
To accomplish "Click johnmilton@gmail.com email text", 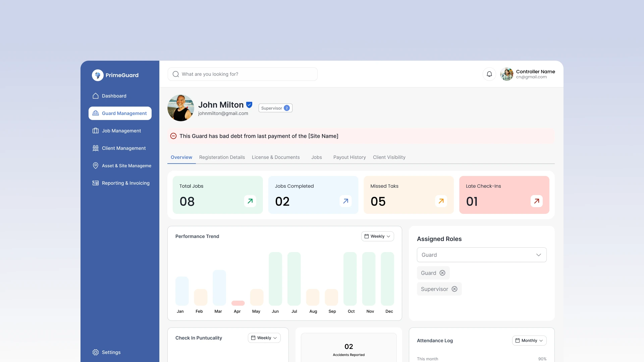I will [x=223, y=113].
